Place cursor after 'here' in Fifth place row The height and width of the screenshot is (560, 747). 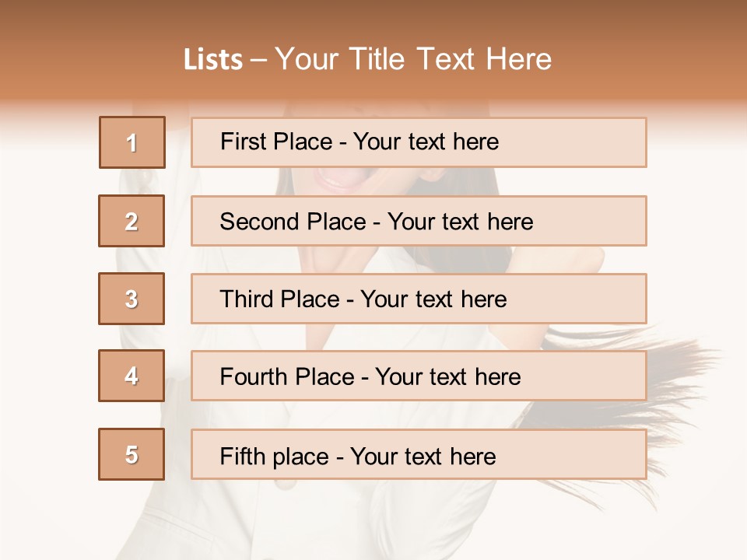click(496, 457)
